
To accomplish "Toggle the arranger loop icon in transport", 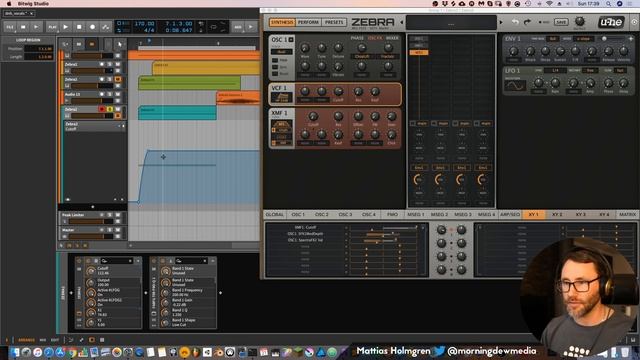I will click(x=213, y=27).
